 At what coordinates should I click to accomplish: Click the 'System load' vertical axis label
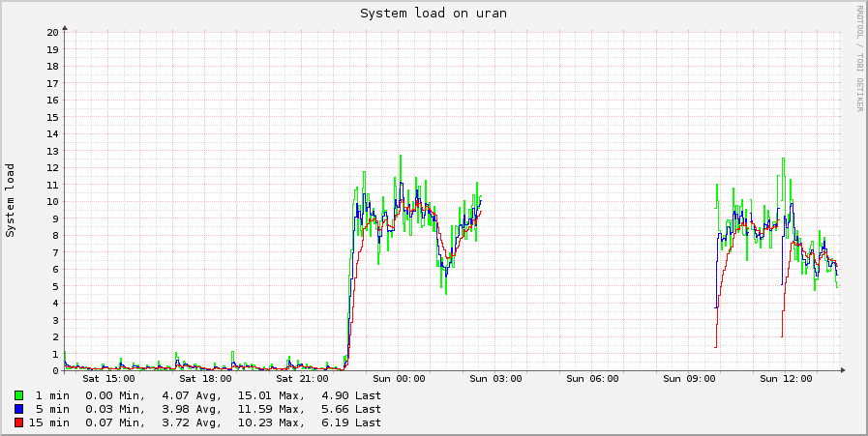(10, 200)
